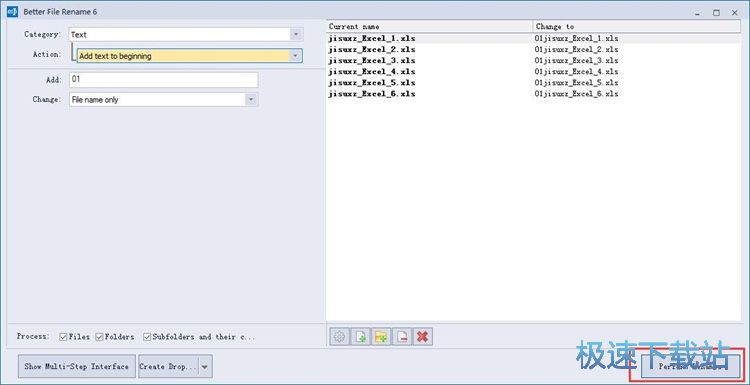Click the 01jisuxz_Excel_5.xls preview name
The image size is (750, 385).
[x=576, y=83]
